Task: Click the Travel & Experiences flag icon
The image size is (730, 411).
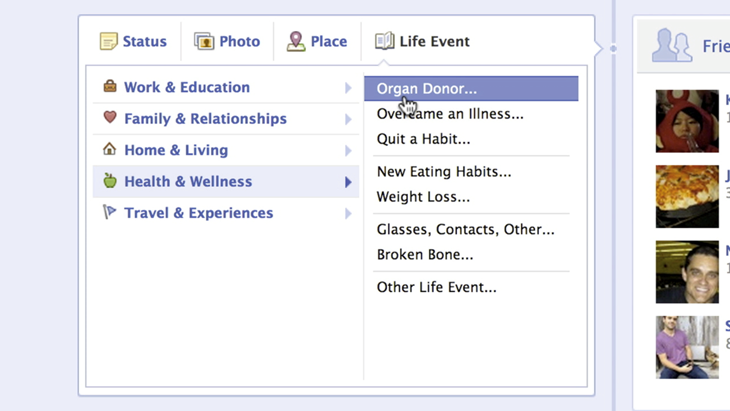Action: pos(110,213)
